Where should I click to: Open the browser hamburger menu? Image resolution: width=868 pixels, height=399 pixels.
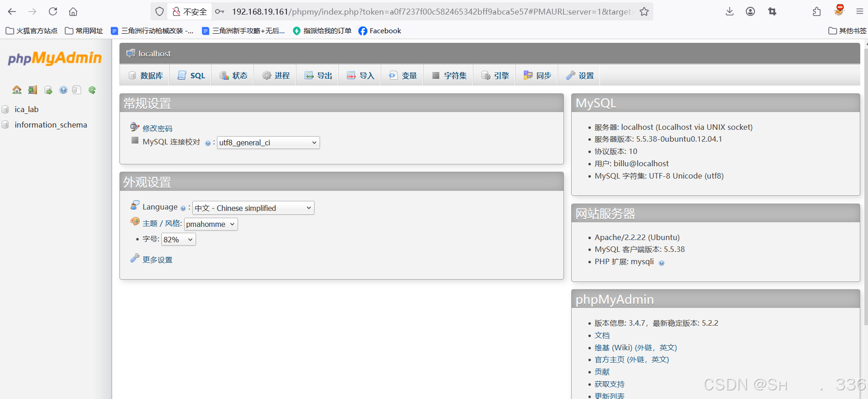coord(860,11)
